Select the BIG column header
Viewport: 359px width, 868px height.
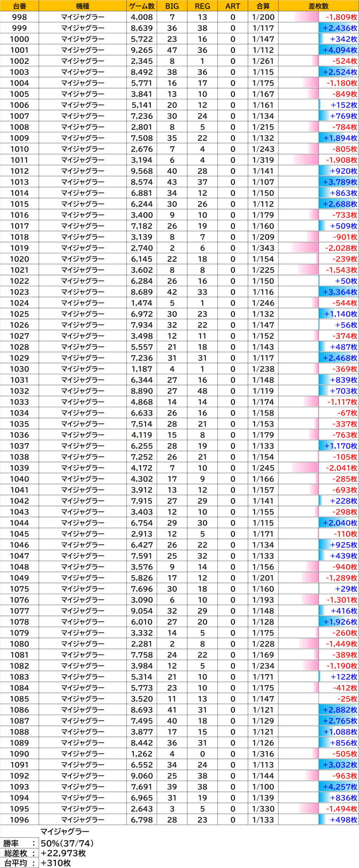(172, 6)
